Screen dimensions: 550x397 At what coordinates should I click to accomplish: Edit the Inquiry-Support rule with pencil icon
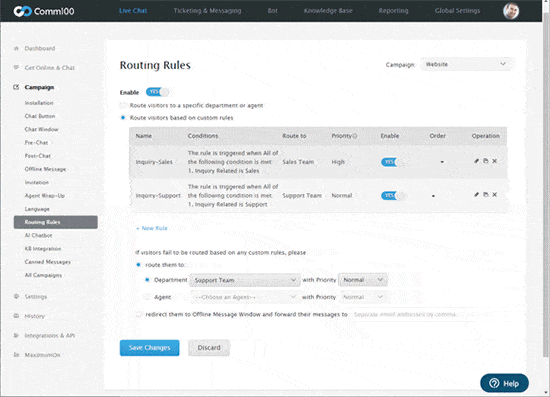476,195
